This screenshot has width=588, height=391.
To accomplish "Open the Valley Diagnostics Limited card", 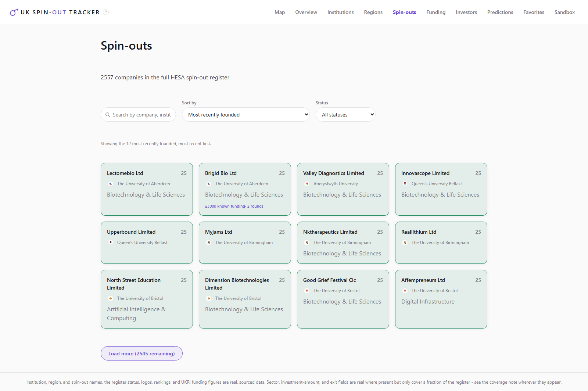I will (x=343, y=189).
